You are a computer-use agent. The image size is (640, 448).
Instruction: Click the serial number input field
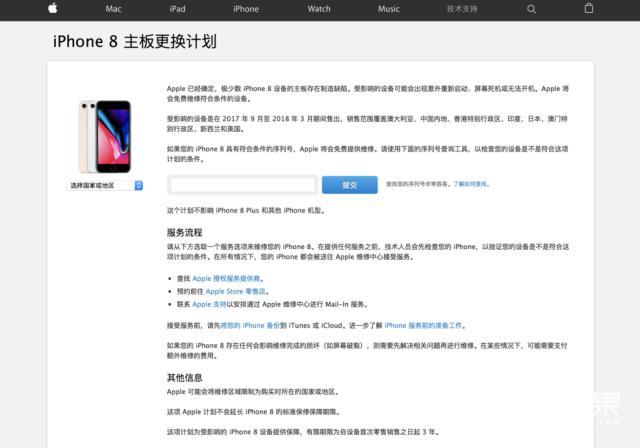click(x=243, y=185)
